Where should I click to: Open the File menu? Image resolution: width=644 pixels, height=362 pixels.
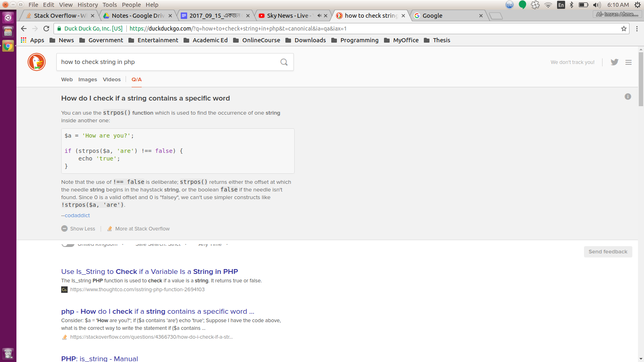pyautogui.click(x=33, y=5)
